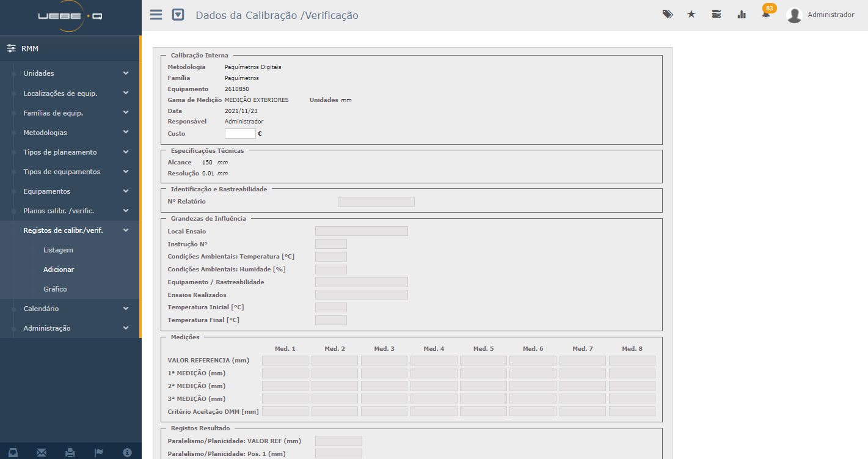Click the printer icon in sidebar footer
Image resolution: width=868 pixels, height=459 pixels.
click(70, 452)
